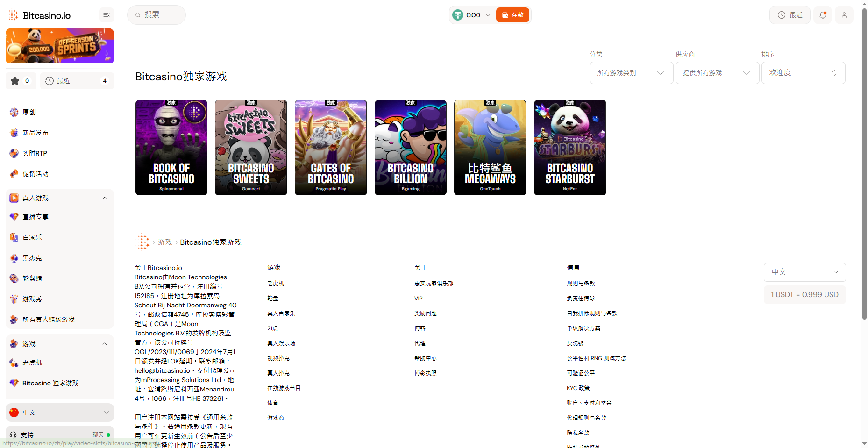The width and height of the screenshot is (868, 448).
Task: Click the breadcrumb Bitcasino home icon
Action: point(143,242)
